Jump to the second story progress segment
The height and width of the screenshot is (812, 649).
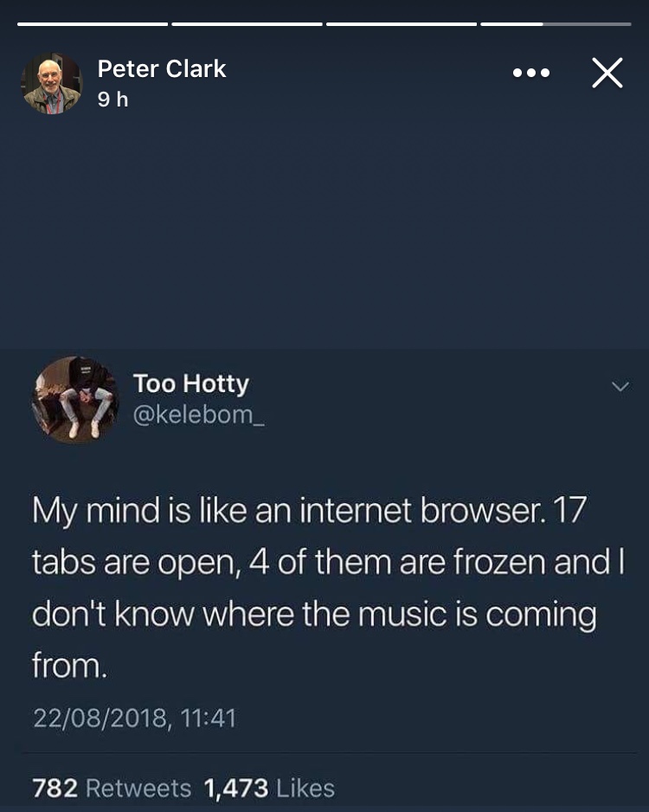pyautogui.click(x=247, y=24)
